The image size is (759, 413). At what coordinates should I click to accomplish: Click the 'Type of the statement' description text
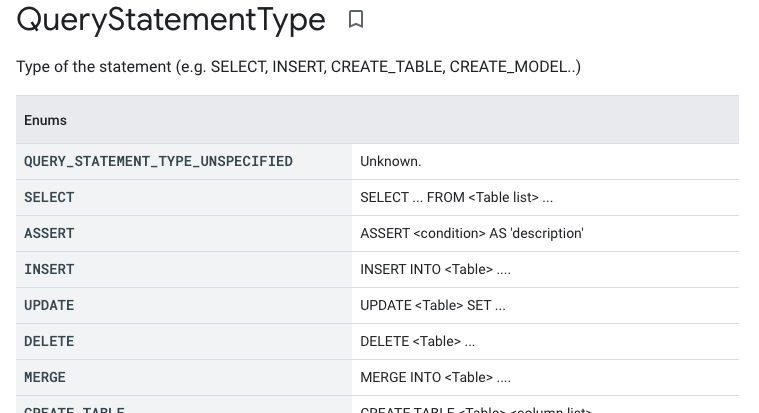point(298,67)
